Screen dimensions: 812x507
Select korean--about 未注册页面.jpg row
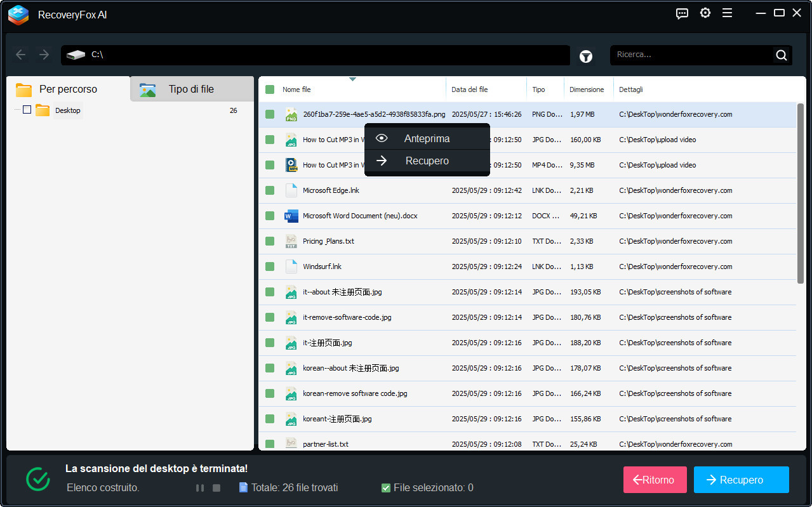(527, 368)
